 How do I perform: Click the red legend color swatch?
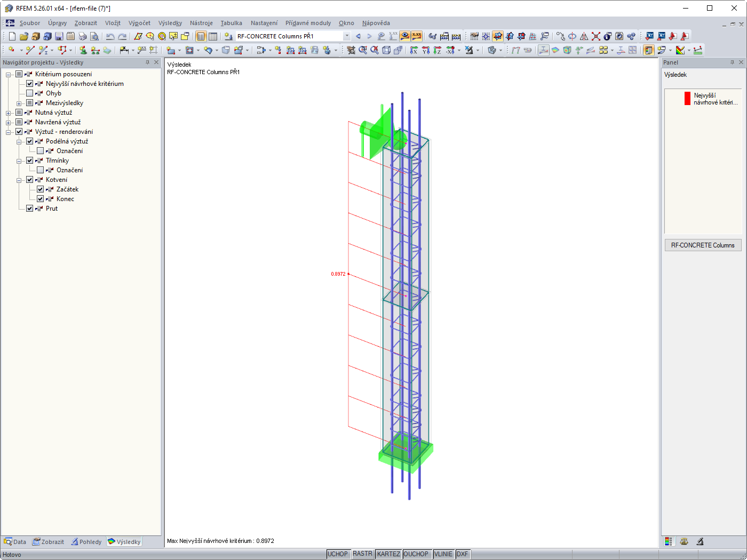(x=688, y=99)
